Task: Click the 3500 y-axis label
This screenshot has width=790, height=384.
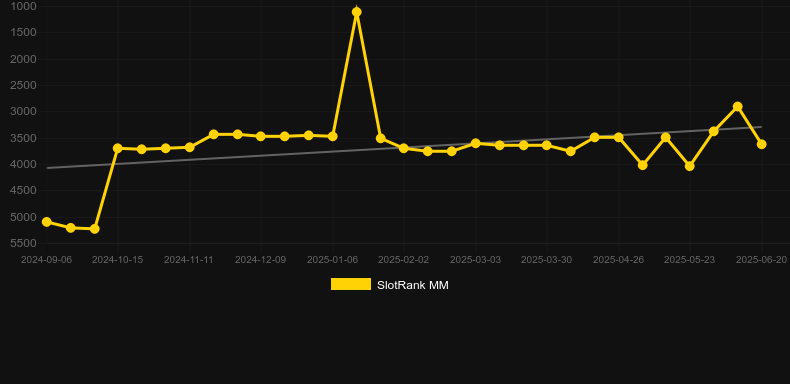Action: [23, 138]
